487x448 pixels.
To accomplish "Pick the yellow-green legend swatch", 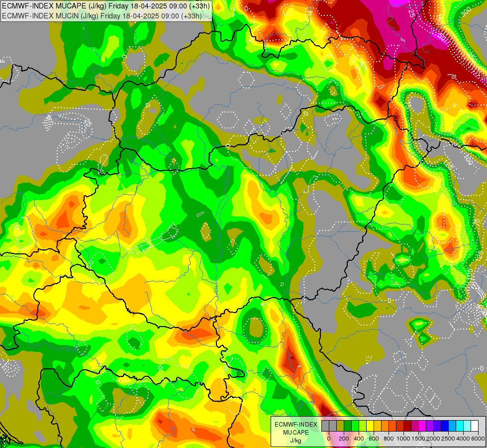I will coord(363,426).
